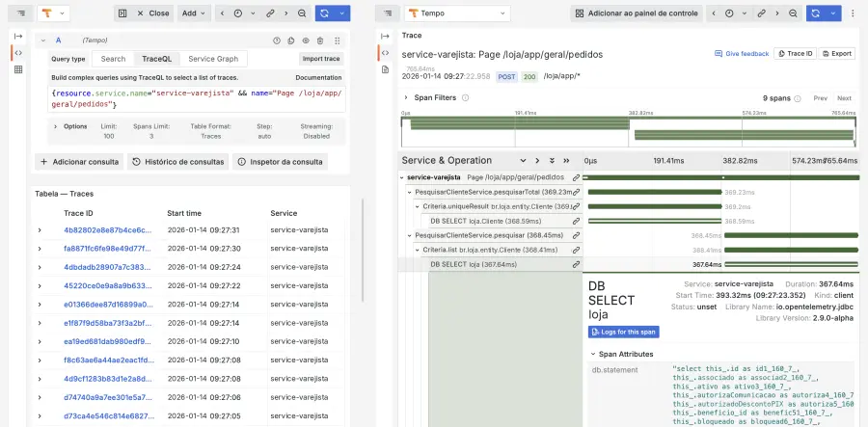Click Give feedback link
Viewport: 868px width, 427px height.
(x=742, y=54)
